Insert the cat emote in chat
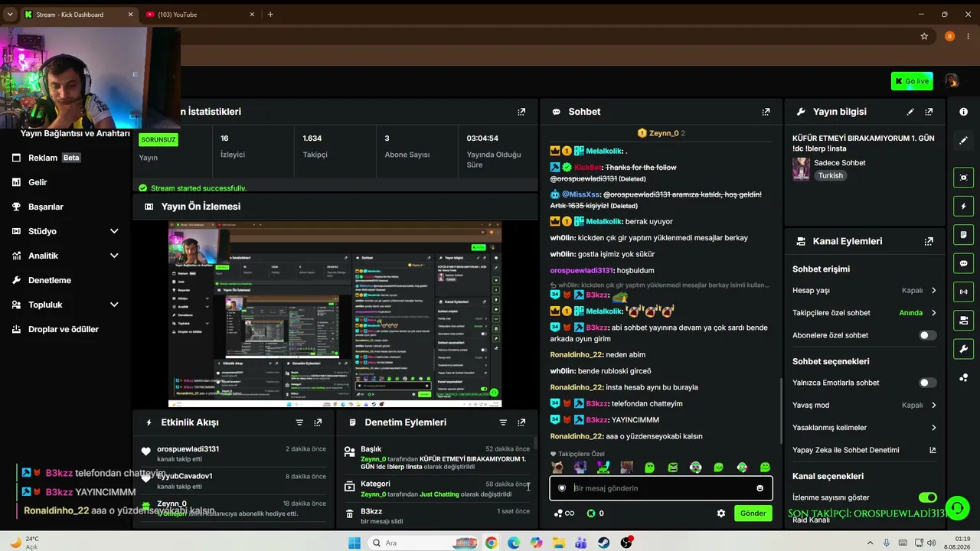This screenshot has height=551, width=980. tap(557, 468)
